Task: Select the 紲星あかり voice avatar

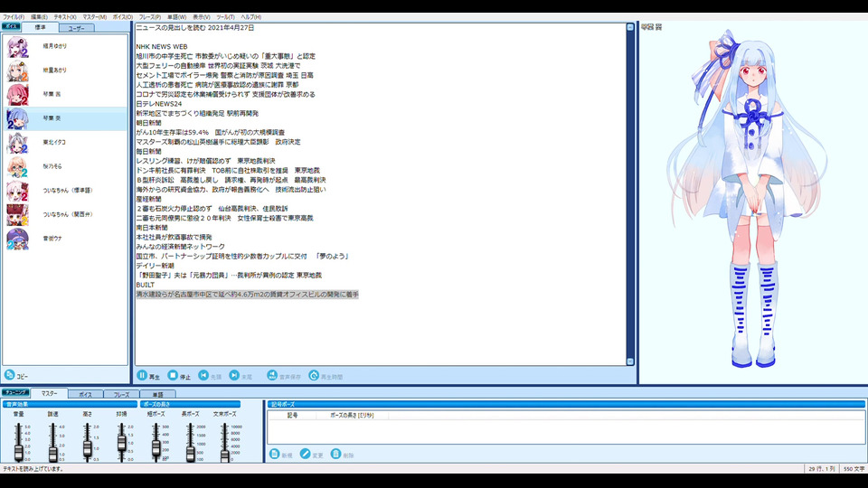Action: coord(18,70)
